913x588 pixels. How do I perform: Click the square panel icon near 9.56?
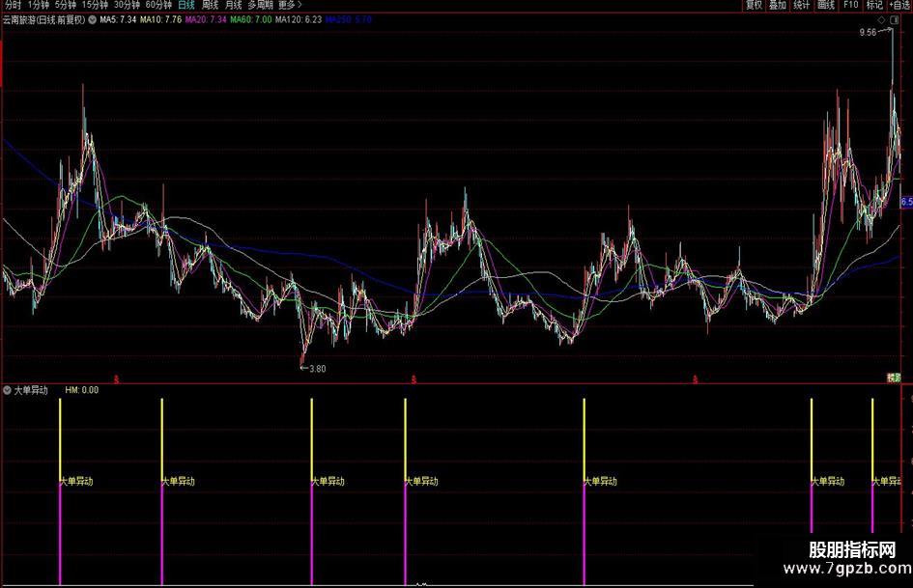[894, 20]
